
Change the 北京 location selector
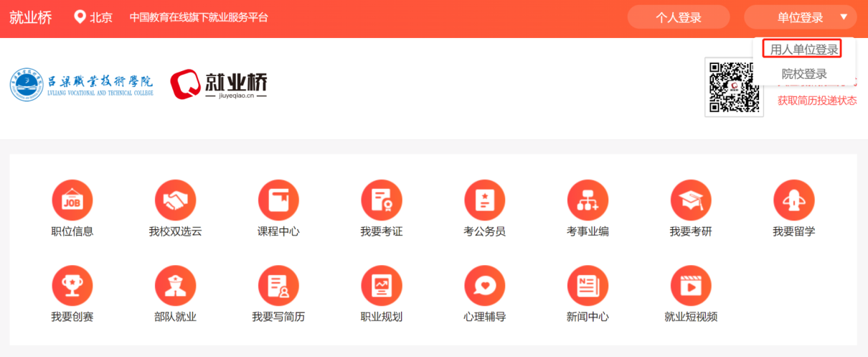[94, 17]
